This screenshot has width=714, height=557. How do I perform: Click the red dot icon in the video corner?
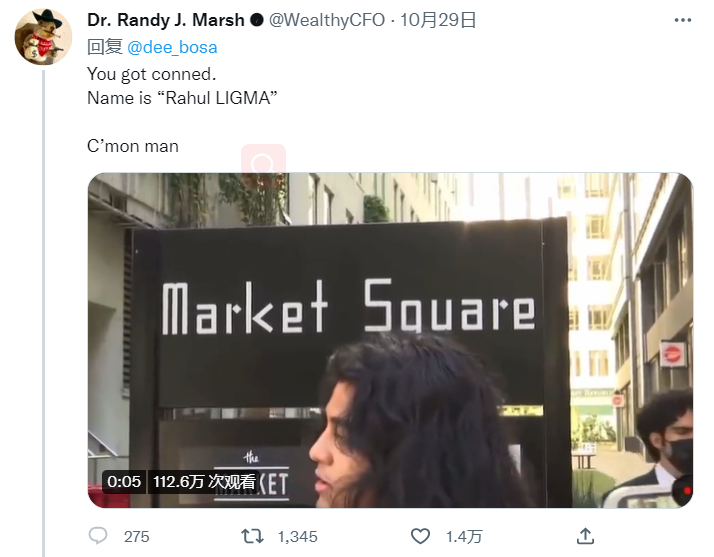point(685,491)
